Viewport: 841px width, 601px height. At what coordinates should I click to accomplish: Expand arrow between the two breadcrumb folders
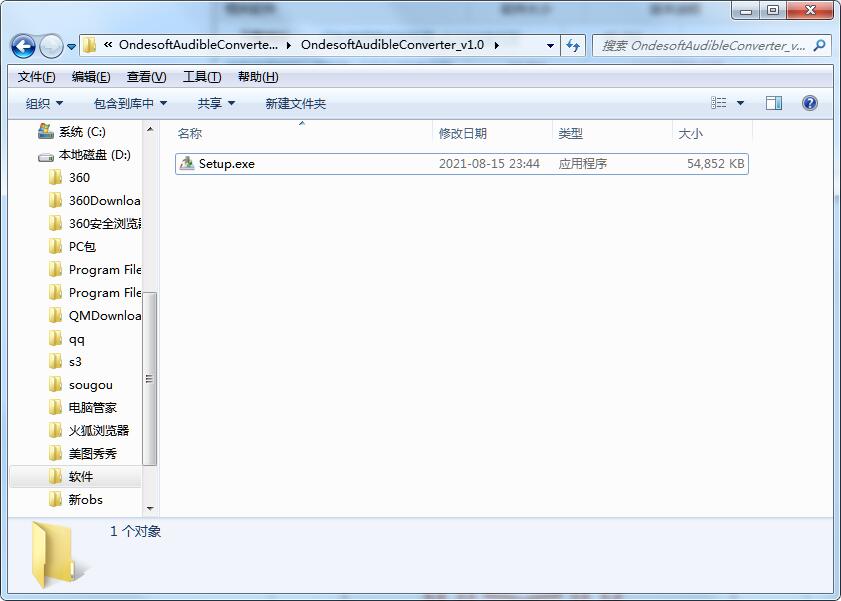click(289, 46)
